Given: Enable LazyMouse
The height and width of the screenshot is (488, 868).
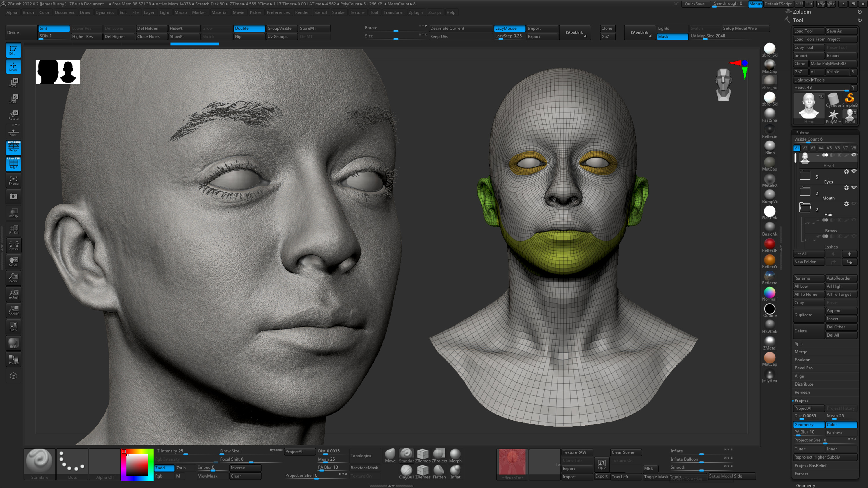Looking at the screenshot, I should (x=509, y=28).
